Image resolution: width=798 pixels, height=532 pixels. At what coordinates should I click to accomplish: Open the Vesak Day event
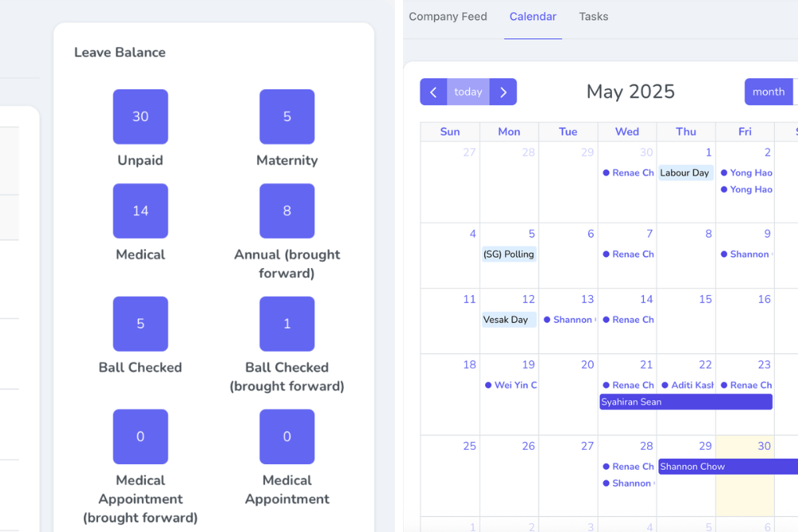[508, 320]
